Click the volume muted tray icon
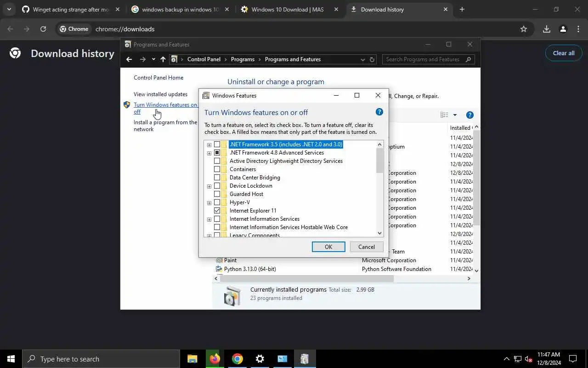 pyautogui.click(x=529, y=359)
